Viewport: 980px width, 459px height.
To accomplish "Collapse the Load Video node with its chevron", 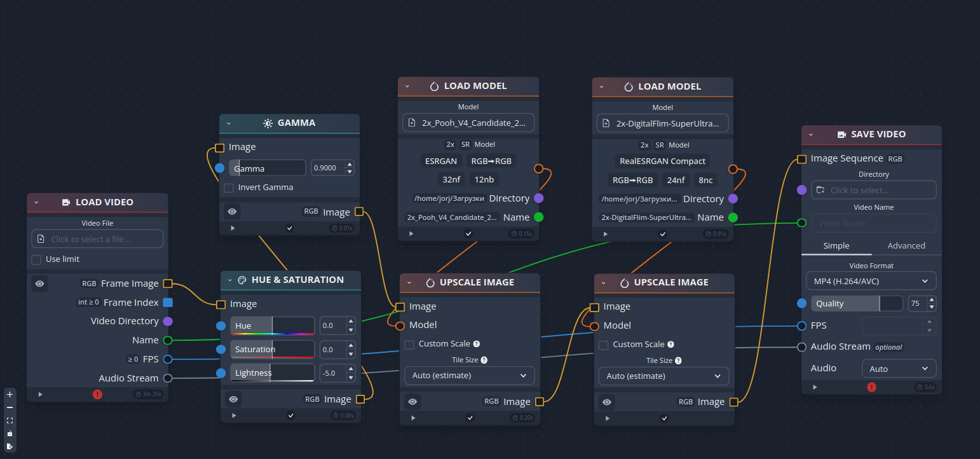I will [36, 202].
